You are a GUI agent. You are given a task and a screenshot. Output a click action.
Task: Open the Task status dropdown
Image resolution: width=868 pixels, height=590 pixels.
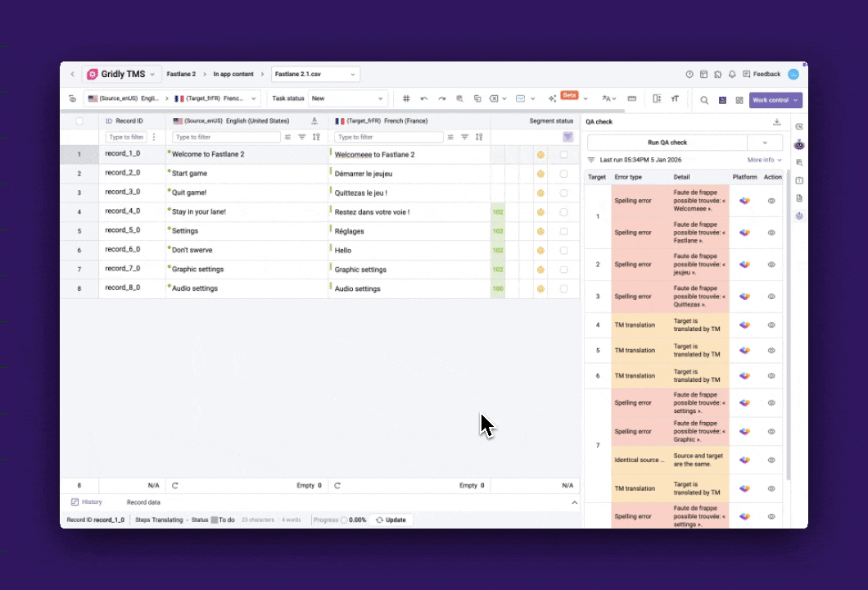tap(347, 99)
